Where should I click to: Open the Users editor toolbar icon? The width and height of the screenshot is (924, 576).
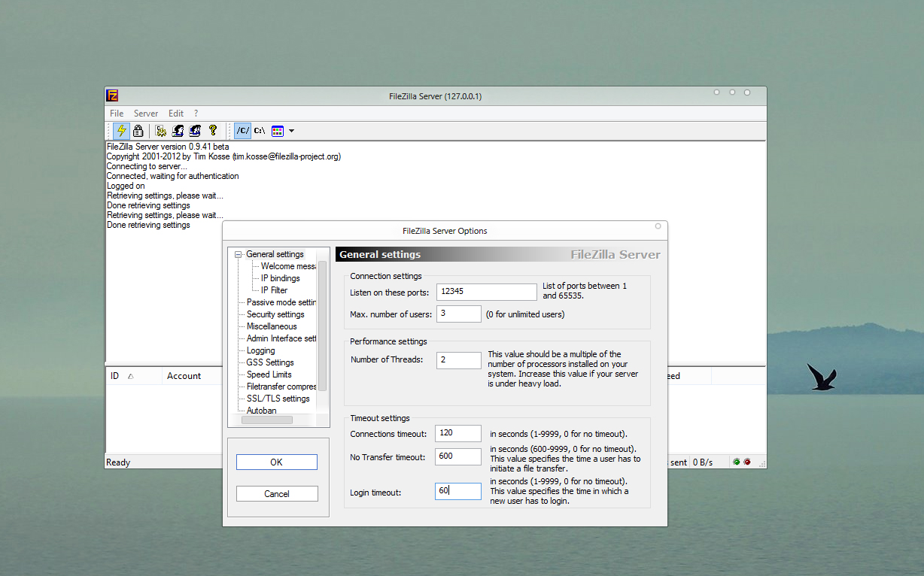coord(178,130)
